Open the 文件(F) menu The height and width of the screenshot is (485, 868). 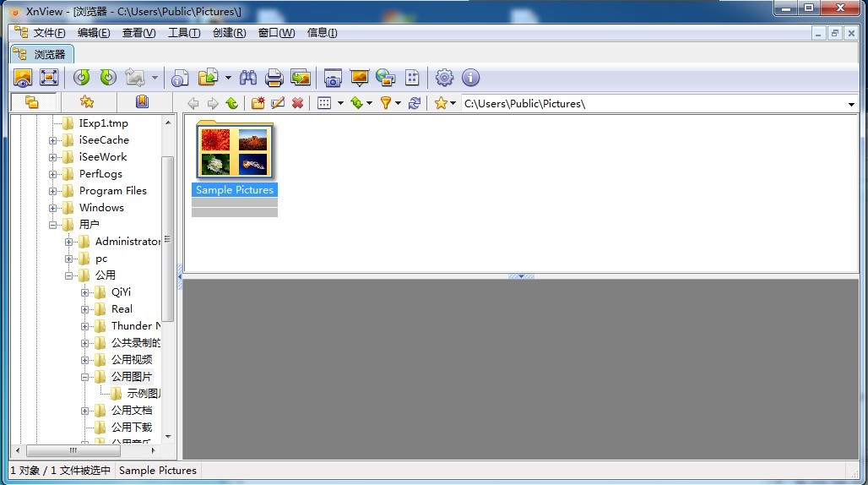(49, 33)
